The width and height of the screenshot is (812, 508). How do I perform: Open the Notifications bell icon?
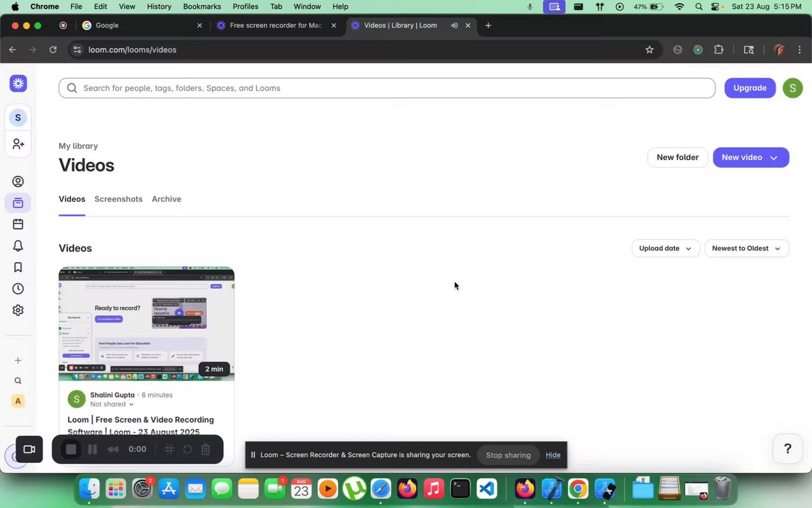click(x=18, y=246)
